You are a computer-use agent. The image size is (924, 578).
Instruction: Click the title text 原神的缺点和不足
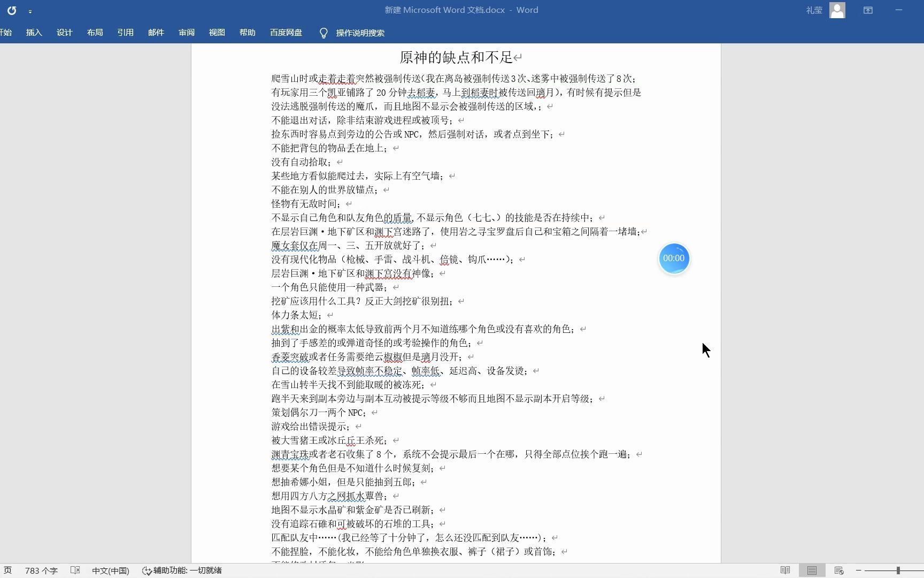[x=456, y=57]
